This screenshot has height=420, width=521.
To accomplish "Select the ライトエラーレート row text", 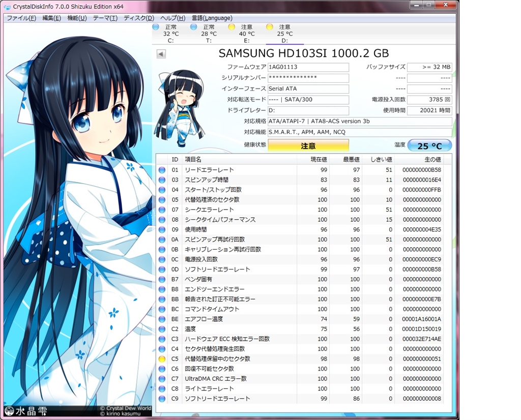I will coord(209,389).
